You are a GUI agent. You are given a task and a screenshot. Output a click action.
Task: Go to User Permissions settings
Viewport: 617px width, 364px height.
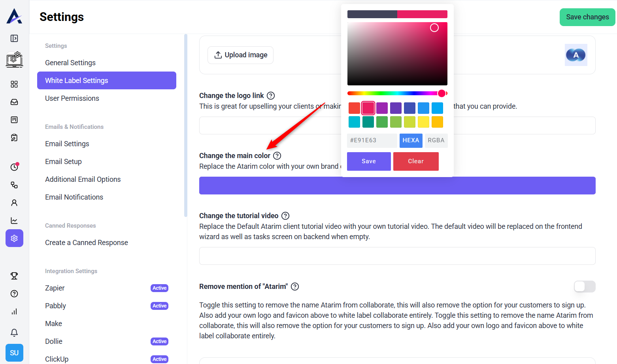[72, 98]
